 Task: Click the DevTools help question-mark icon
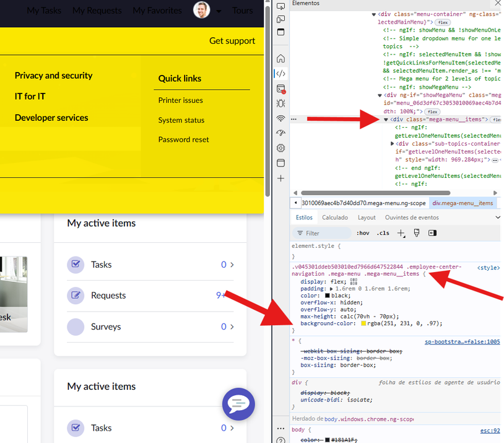(x=280, y=440)
